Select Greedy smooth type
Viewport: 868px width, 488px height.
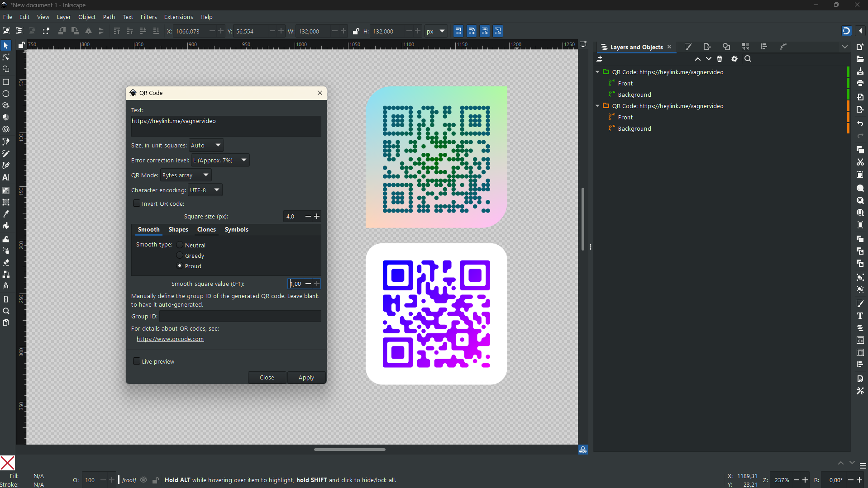click(x=180, y=256)
